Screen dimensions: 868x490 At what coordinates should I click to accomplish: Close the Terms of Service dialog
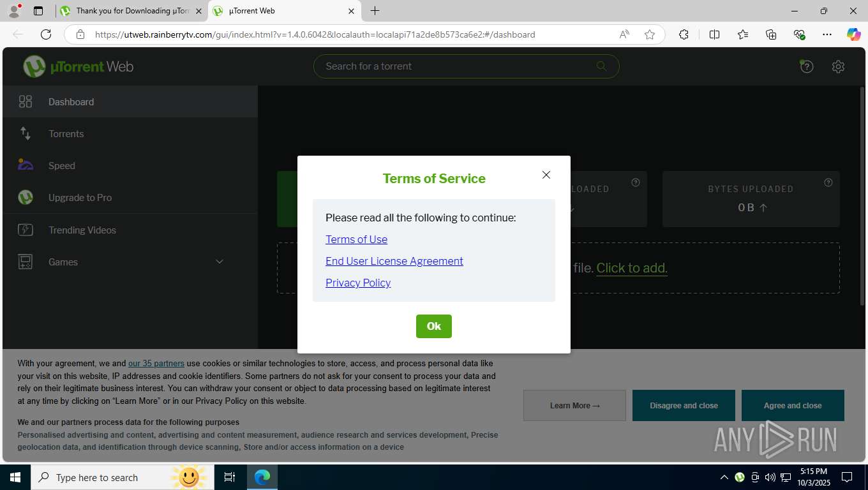pyautogui.click(x=546, y=175)
